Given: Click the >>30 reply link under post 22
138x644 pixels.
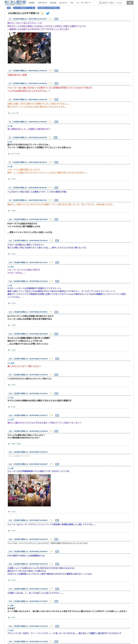Looking at the screenshot, I should pos(13,512).
